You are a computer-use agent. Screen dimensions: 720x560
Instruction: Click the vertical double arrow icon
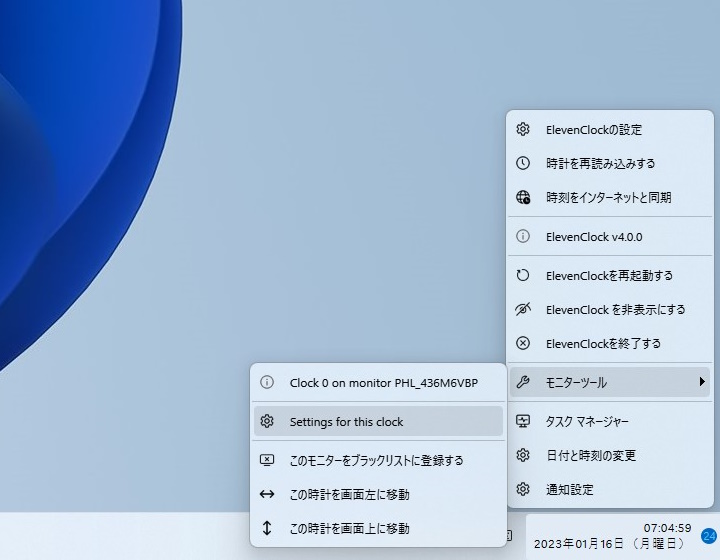tap(267, 528)
